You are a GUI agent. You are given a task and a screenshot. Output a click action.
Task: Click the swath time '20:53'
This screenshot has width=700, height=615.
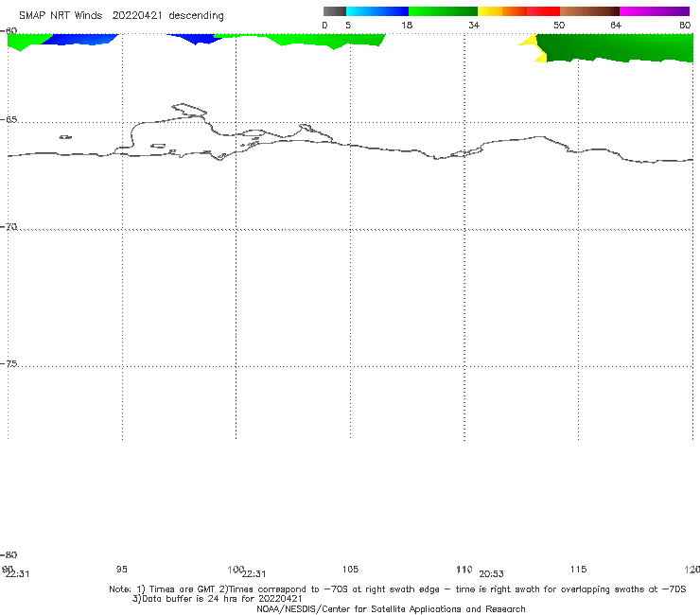click(x=491, y=574)
